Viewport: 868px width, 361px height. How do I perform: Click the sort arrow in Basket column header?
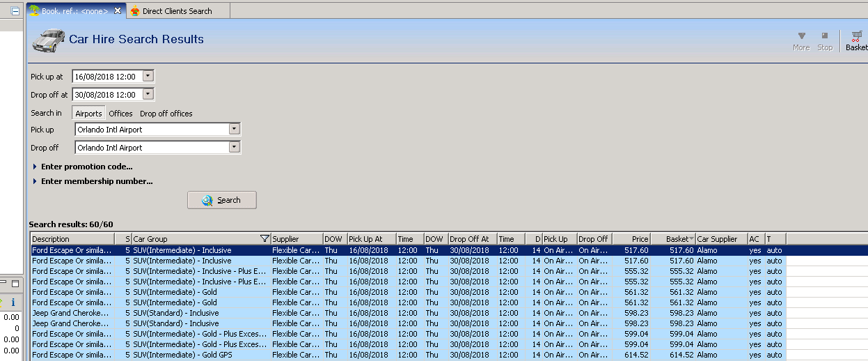click(x=691, y=239)
